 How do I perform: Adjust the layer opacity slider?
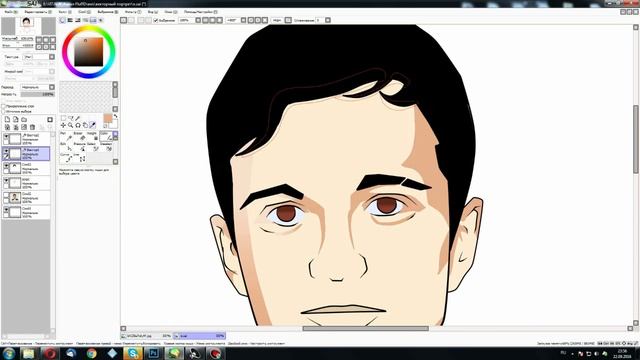(x=38, y=94)
